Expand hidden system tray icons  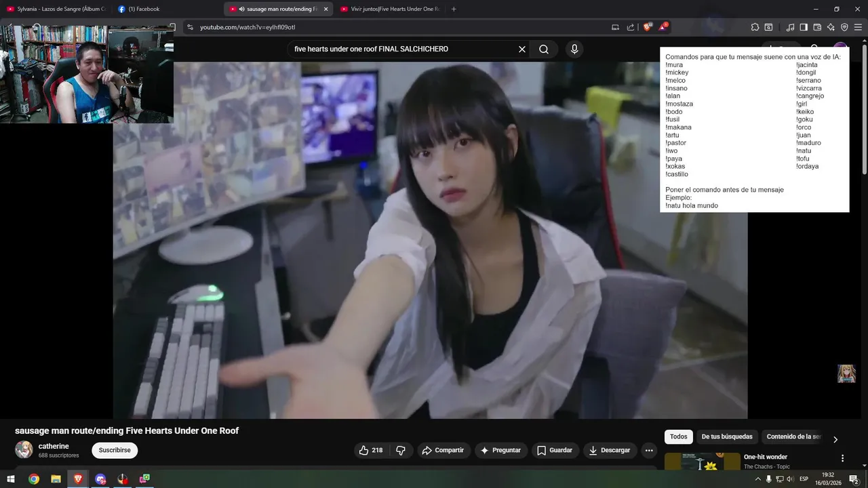757,479
